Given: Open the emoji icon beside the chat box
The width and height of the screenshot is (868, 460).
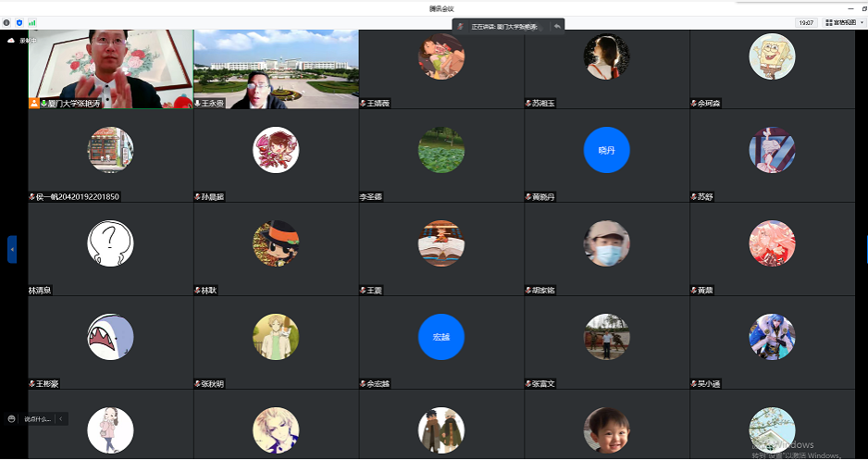Looking at the screenshot, I should tap(11, 419).
